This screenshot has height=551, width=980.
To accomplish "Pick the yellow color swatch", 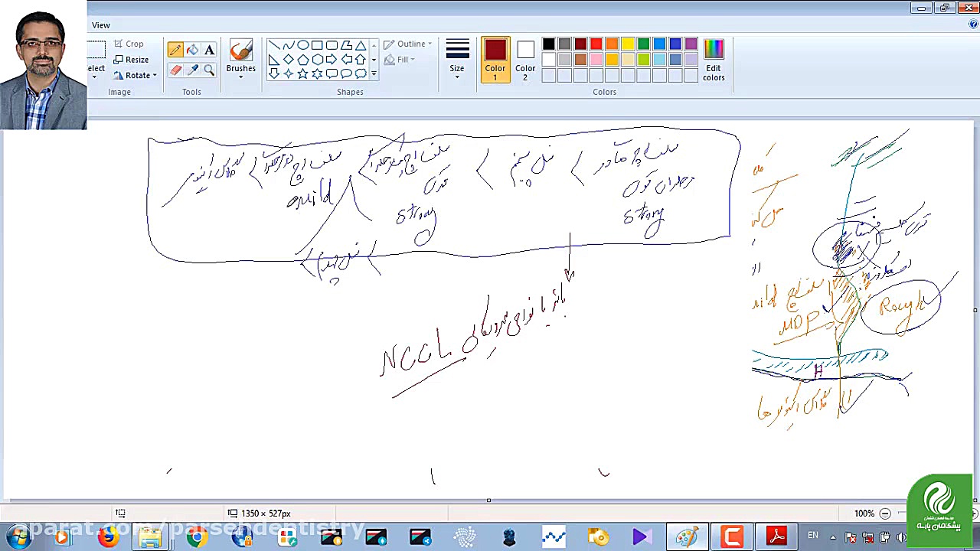I will point(628,44).
